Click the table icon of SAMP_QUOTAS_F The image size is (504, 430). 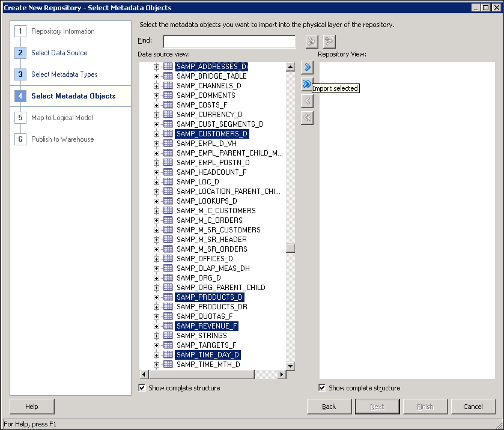pos(168,316)
